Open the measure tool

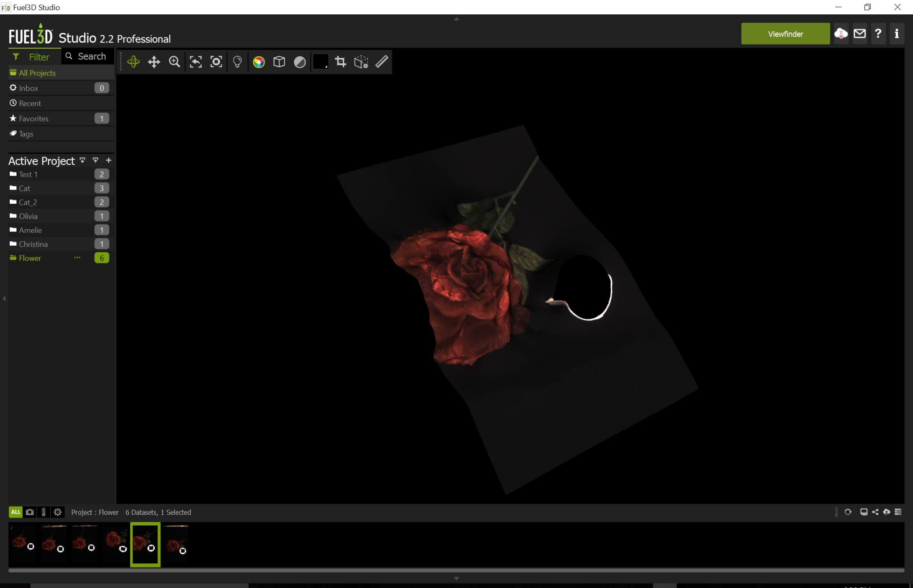click(381, 62)
